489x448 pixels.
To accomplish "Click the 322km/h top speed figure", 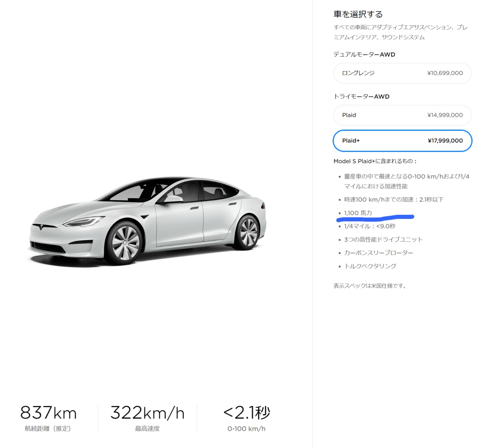I will (147, 413).
